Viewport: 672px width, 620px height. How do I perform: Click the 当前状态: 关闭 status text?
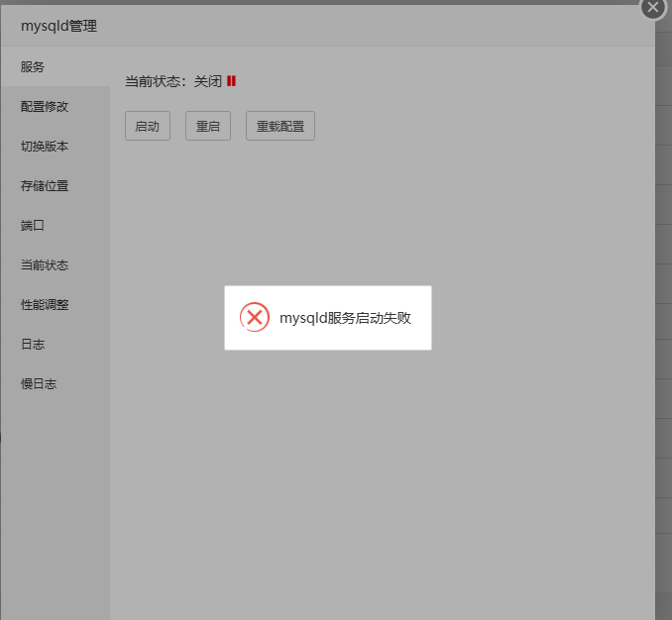[173, 81]
